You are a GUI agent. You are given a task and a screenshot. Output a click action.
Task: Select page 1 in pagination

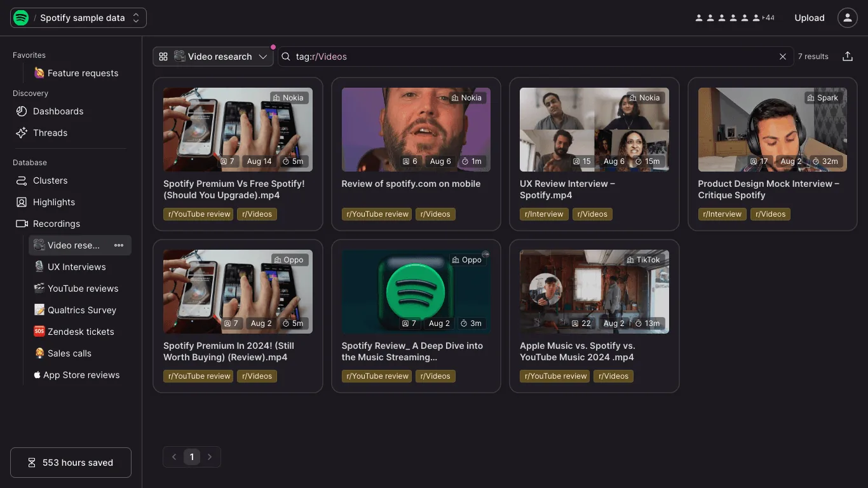[192, 457]
